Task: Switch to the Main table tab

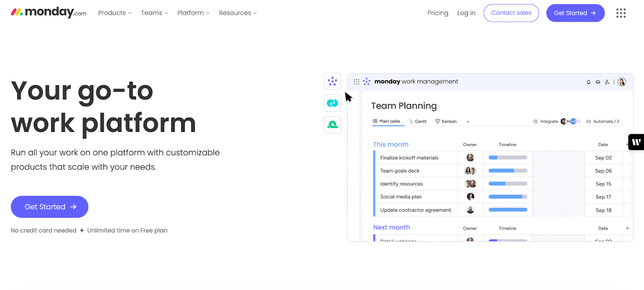Action: [x=386, y=121]
